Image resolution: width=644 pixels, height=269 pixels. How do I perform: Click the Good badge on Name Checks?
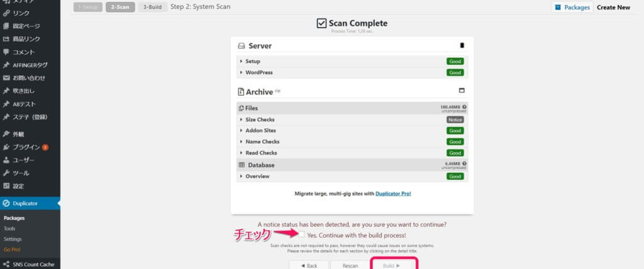coord(455,141)
